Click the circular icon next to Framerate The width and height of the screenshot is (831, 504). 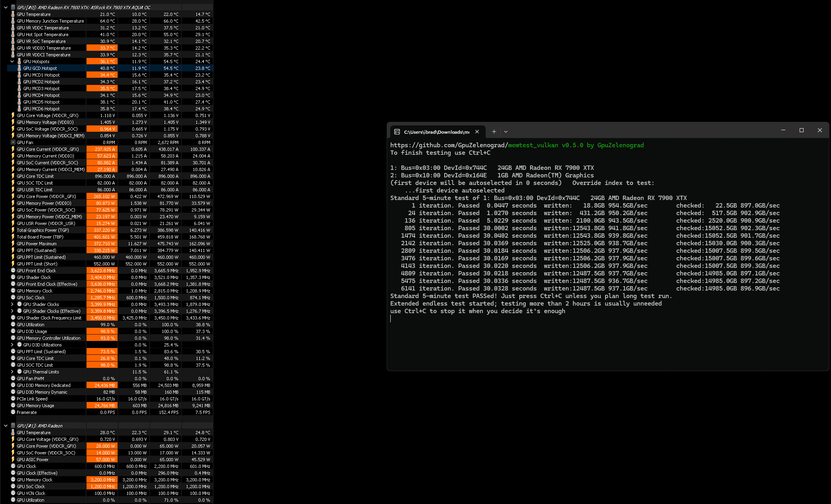point(13,412)
